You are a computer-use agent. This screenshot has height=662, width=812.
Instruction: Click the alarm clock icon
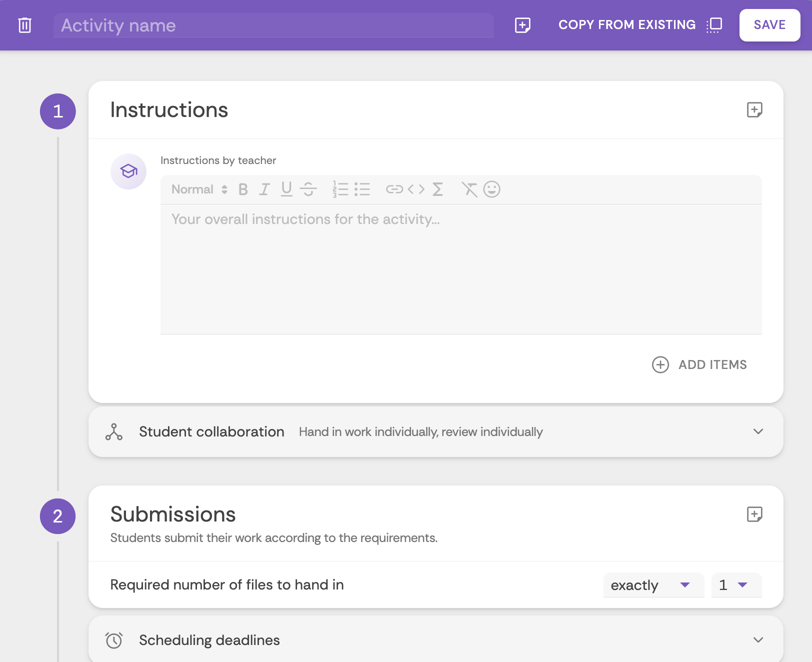114,640
